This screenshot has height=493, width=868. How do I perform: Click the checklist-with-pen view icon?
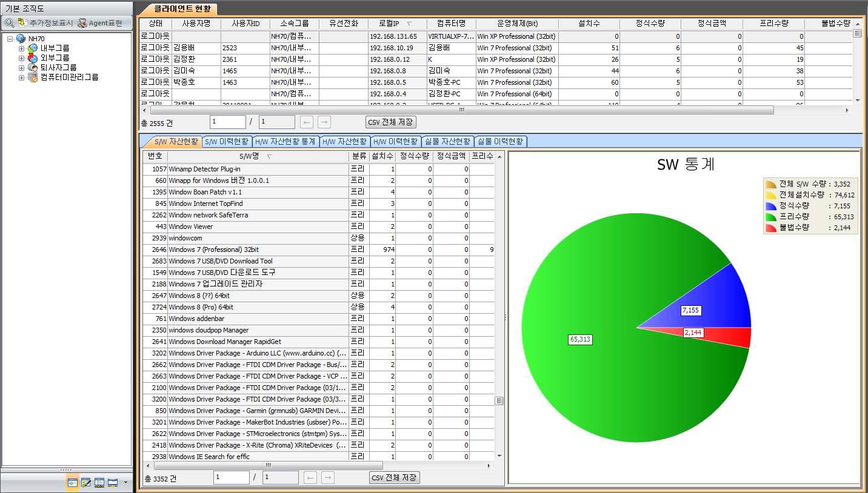click(86, 483)
